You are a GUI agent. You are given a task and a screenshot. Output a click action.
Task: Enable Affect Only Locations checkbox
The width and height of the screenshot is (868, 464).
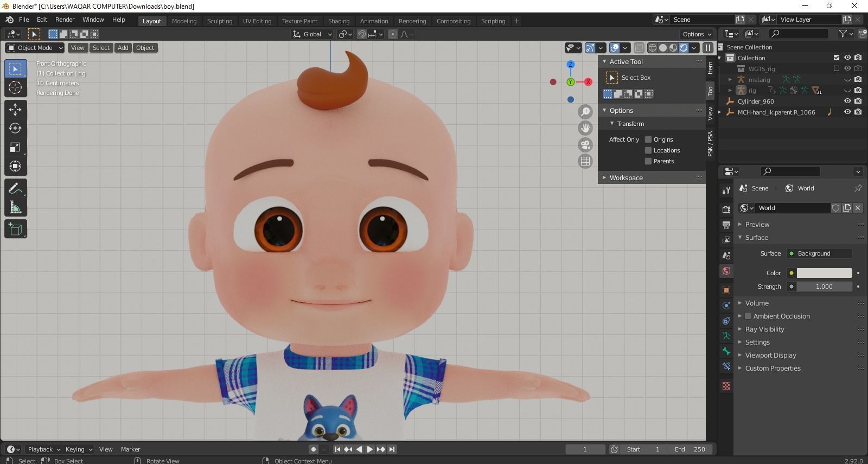pos(648,150)
